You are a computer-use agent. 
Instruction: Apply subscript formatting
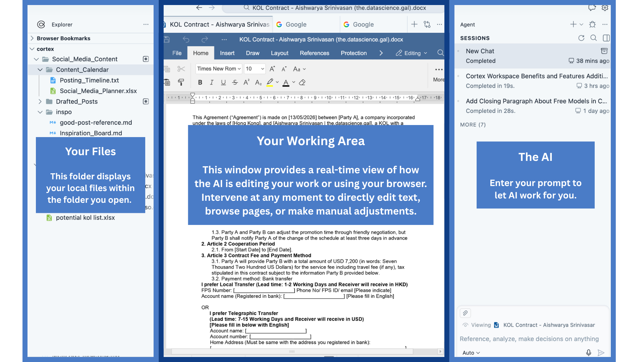coord(258,82)
